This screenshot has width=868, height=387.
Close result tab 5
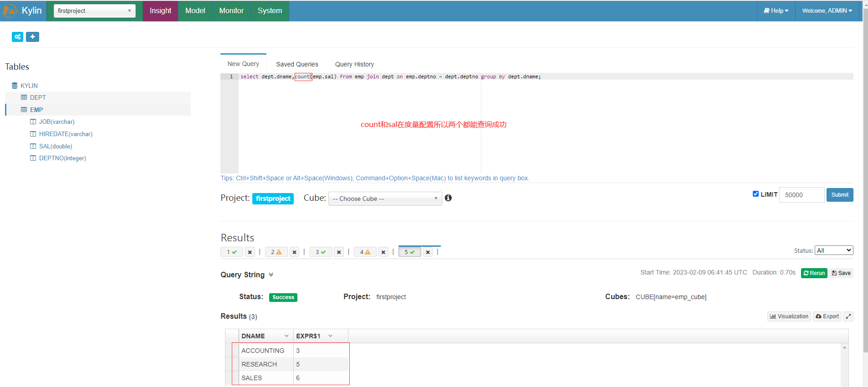tap(428, 252)
